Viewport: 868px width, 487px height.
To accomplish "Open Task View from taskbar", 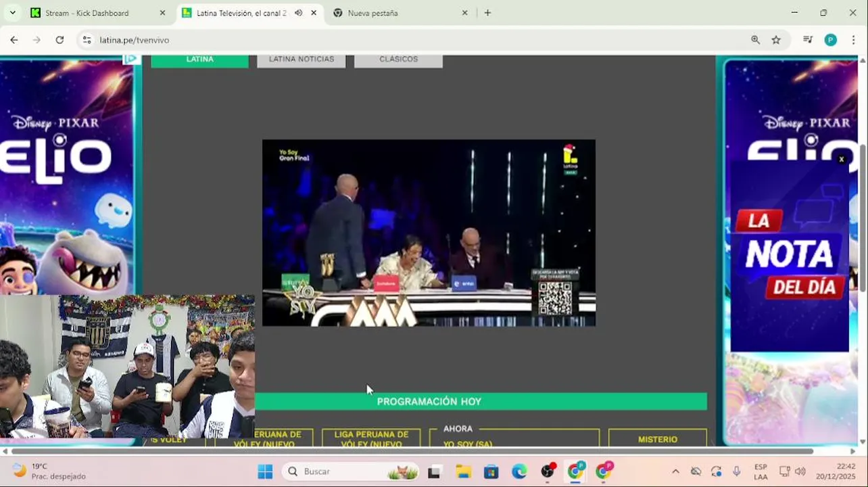I will pyautogui.click(x=435, y=471).
